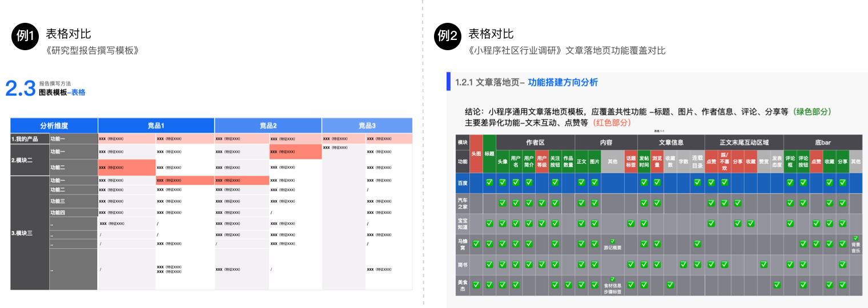Viewport: 868px width, 308px height.
Task: Click the 功能四 cell under 模块三
Action: coord(74,212)
